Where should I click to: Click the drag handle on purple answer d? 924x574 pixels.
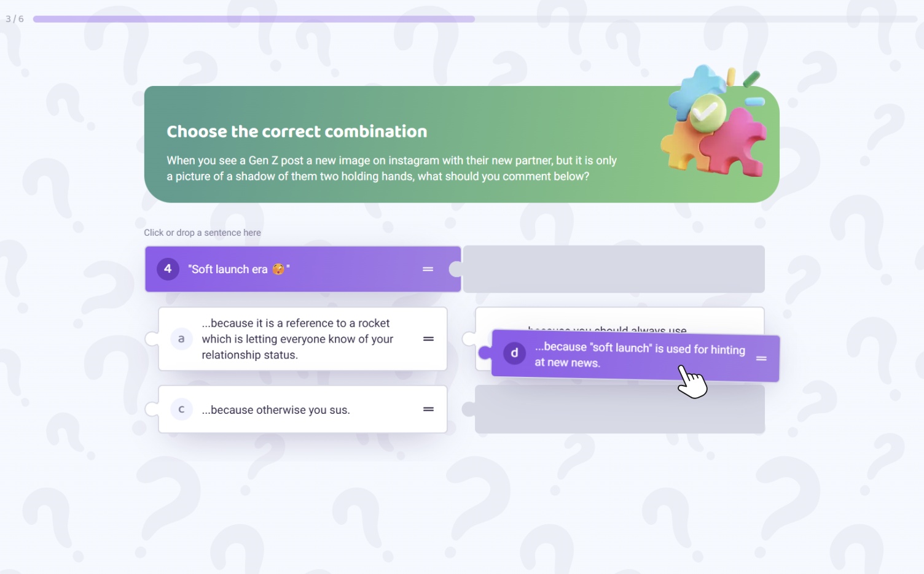[761, 359]
